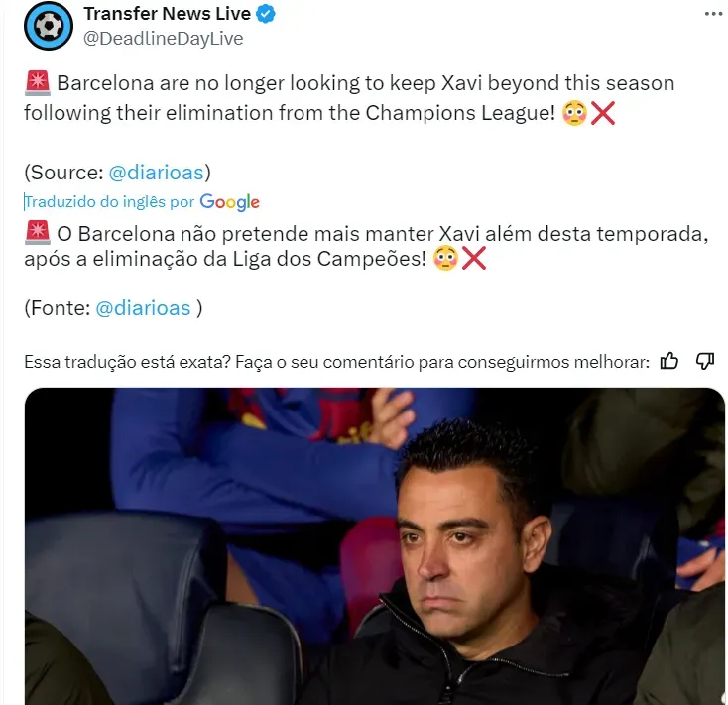Click the siren emoji in English tweet
The image size is (728, 705).
point(37,83)
